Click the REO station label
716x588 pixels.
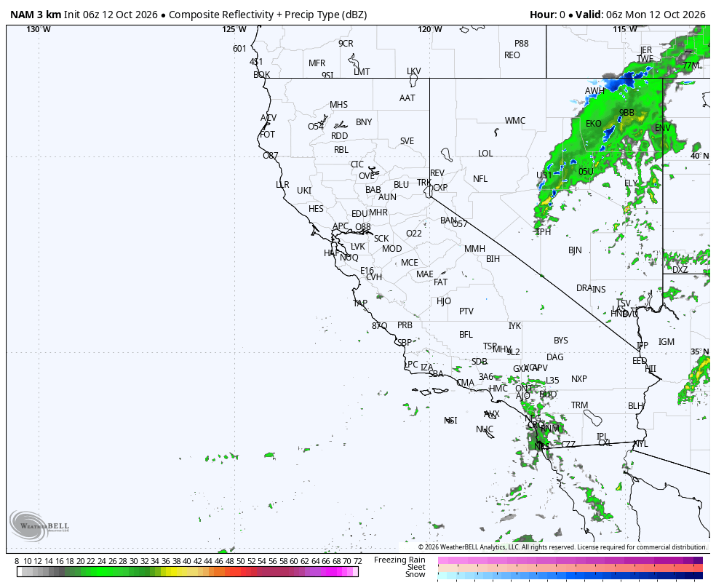(x=512, y=55)
